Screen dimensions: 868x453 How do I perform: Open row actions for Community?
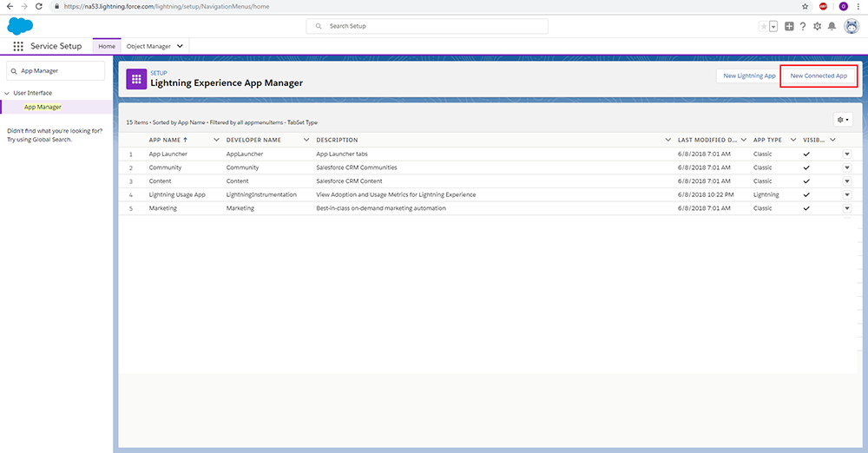pos(847,167)
